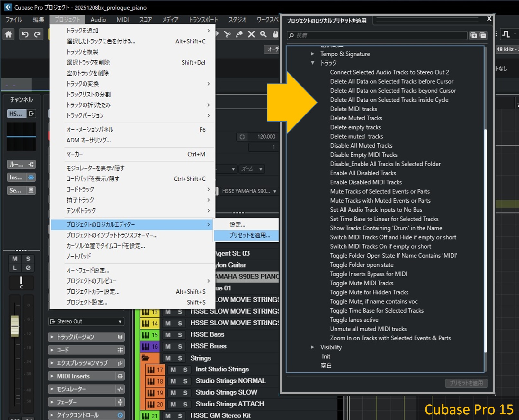
Task: Open the Stereo Out routing dropdown
Action: click(86, 321)
